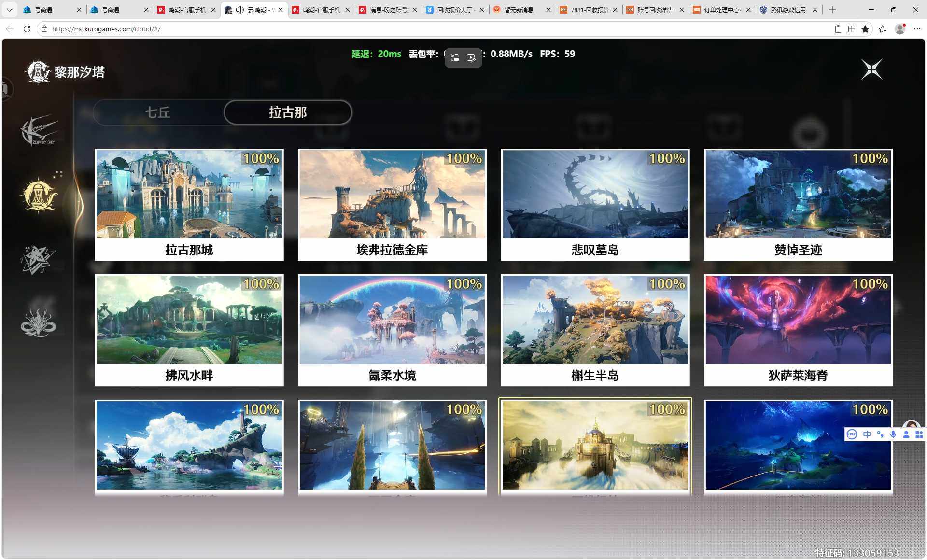
Task: Open the 悲叹墓岛 area card
Action: pos(595,205)
